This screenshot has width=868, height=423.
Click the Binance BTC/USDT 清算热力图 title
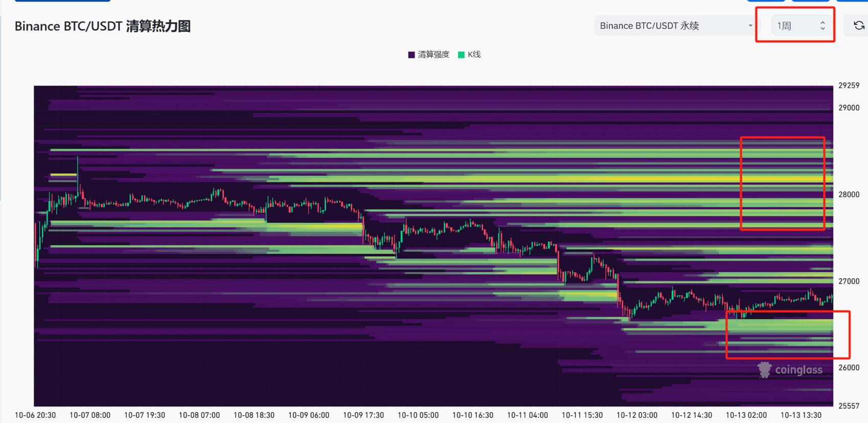point(103,26)
